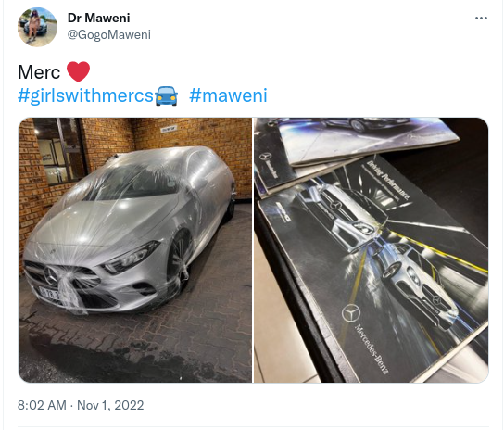Click the 'Merc' tweet text
Viewport: 504px width, 430px height.
click(39, 71)
